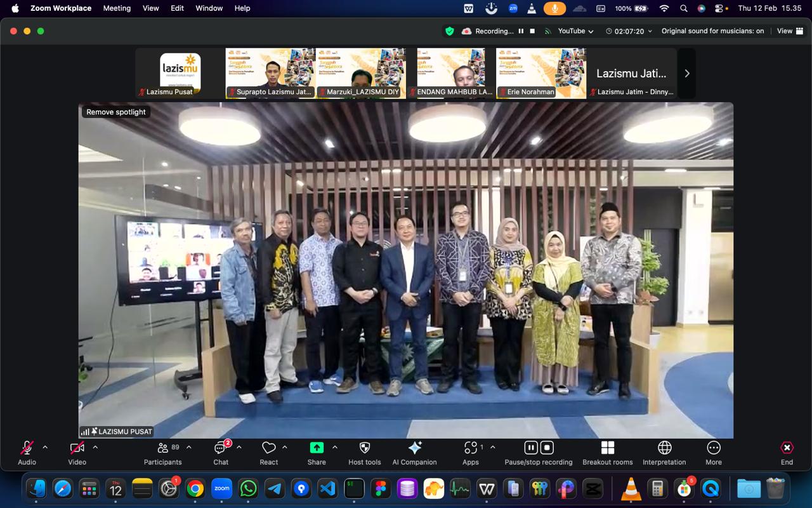Click the green Share screen icon
The width and height of the screenshot is (812, 508).
317,448
